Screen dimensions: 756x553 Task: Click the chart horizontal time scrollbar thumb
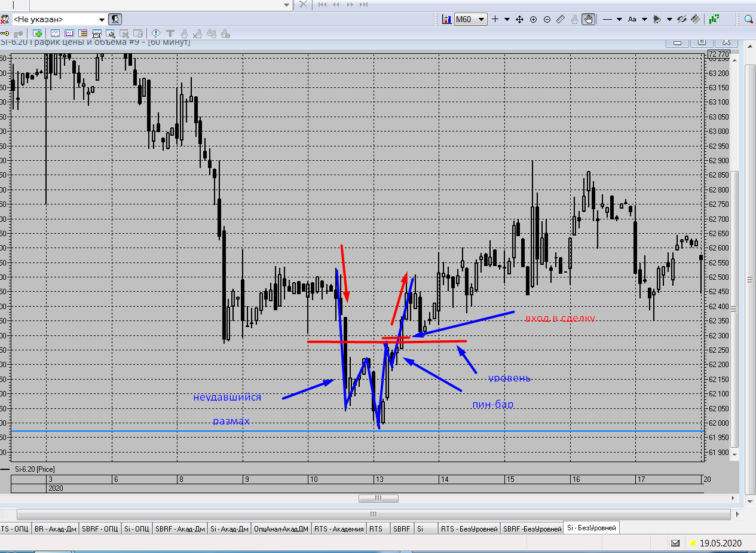(x=378, y=498)
